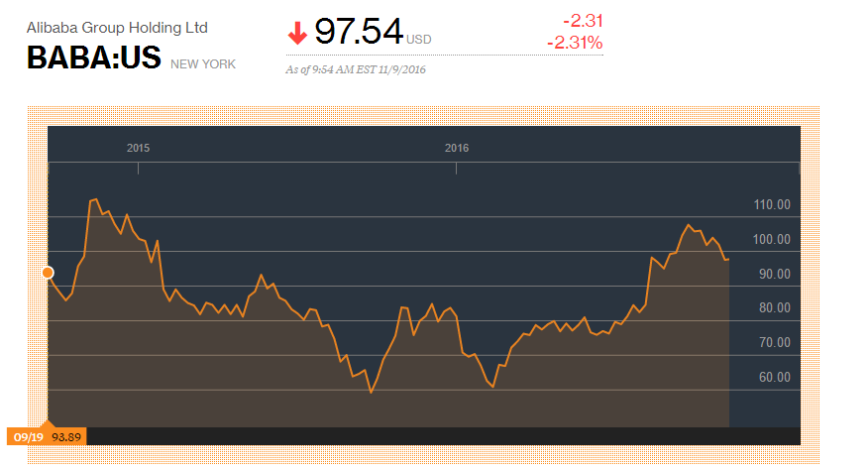Click the 90.00 price axis label
This screenshot has height=470, width=868.
pyautogui.click(x=775, y=274)
